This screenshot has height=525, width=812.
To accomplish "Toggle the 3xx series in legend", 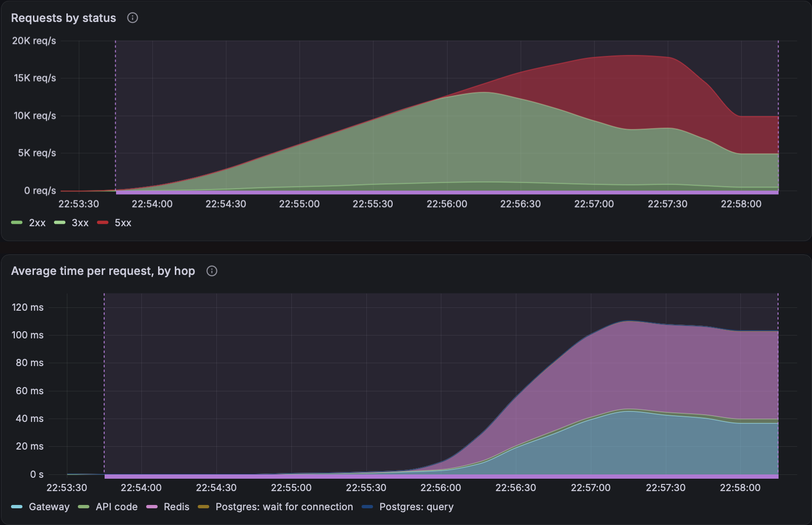I will pos(71,223).
